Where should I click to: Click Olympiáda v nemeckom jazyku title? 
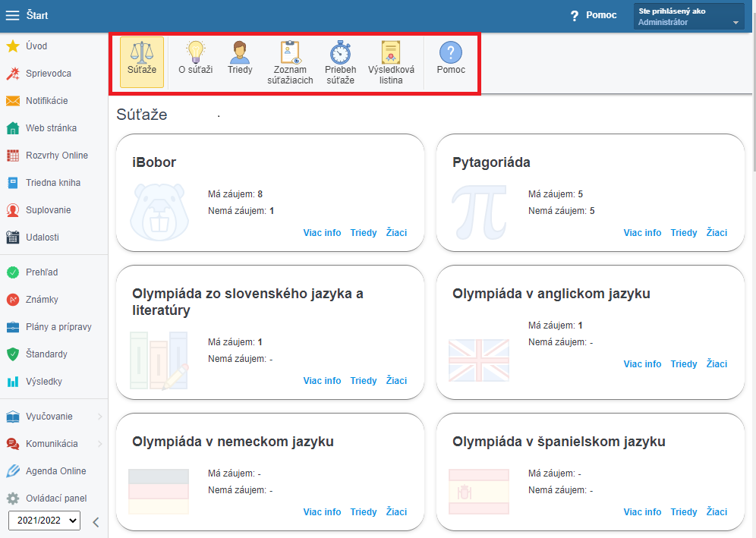point(233,442)
